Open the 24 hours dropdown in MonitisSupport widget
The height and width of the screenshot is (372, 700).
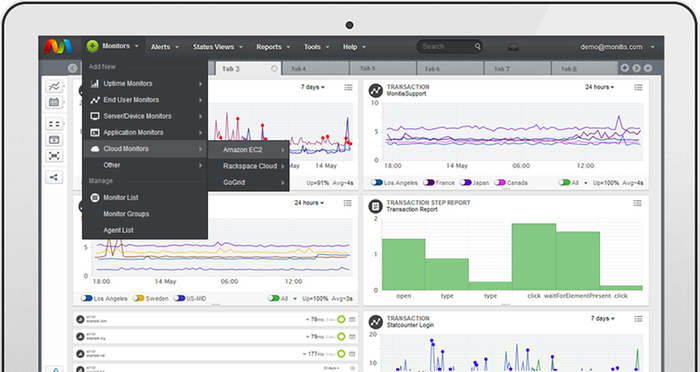click(x=600, y=87)
